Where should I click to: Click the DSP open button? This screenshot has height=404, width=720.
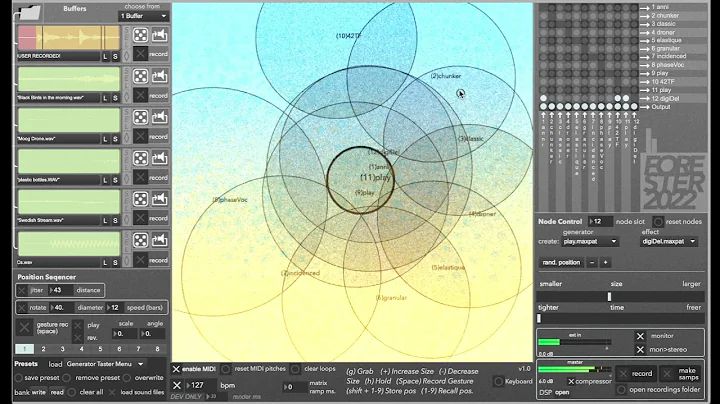(562, 393)
